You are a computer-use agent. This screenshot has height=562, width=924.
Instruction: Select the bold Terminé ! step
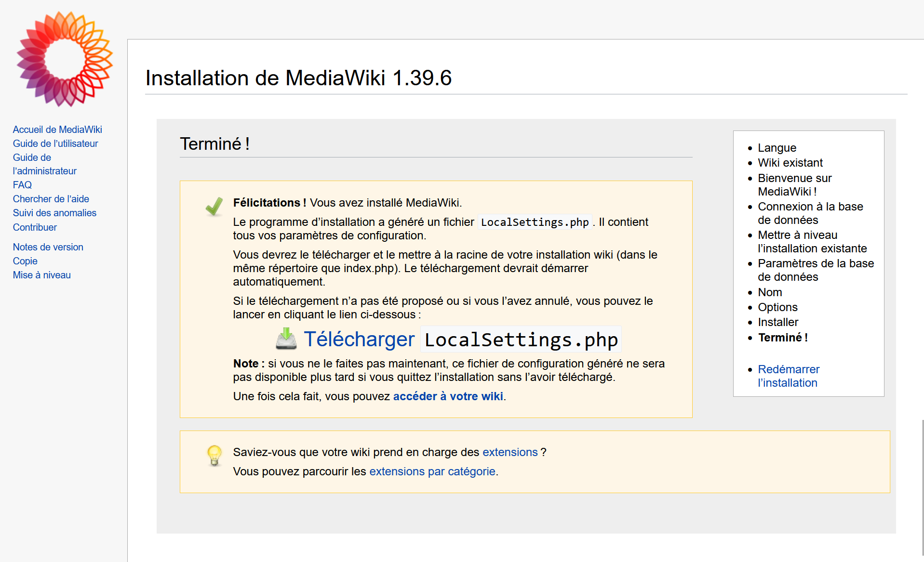pos(783,338)
